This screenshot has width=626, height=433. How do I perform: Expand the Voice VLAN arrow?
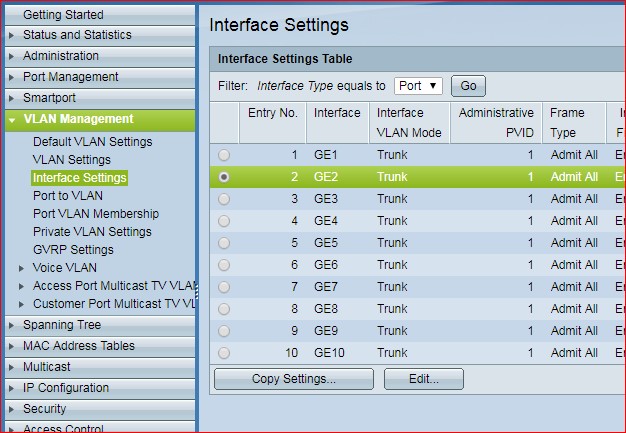pyautogui.click(x=22, y=268)
